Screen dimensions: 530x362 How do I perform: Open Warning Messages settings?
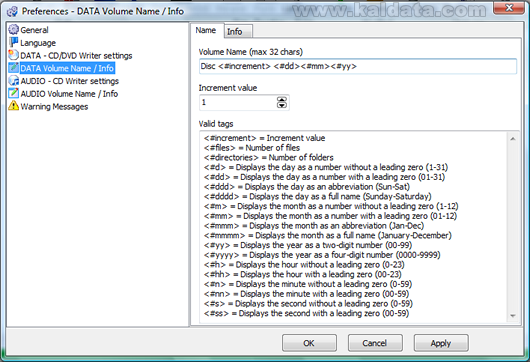[x=54, y=106]
